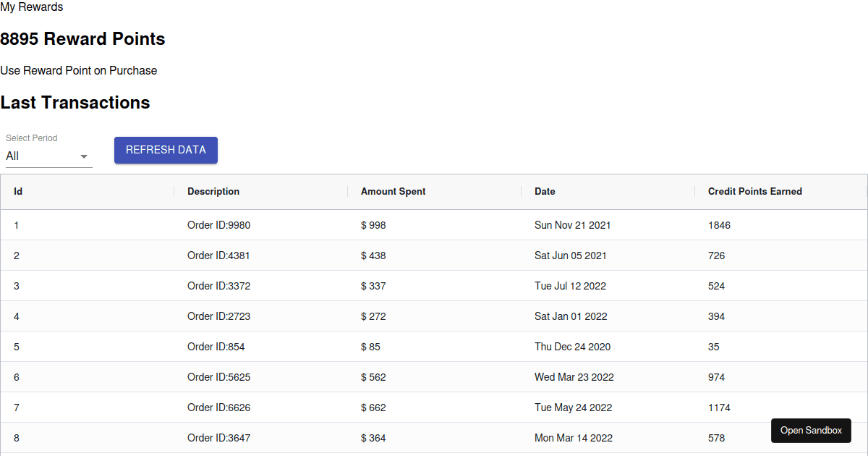Click the Credit Points Earned header
Screen dimensions: 868x456
tap(754, 192)
